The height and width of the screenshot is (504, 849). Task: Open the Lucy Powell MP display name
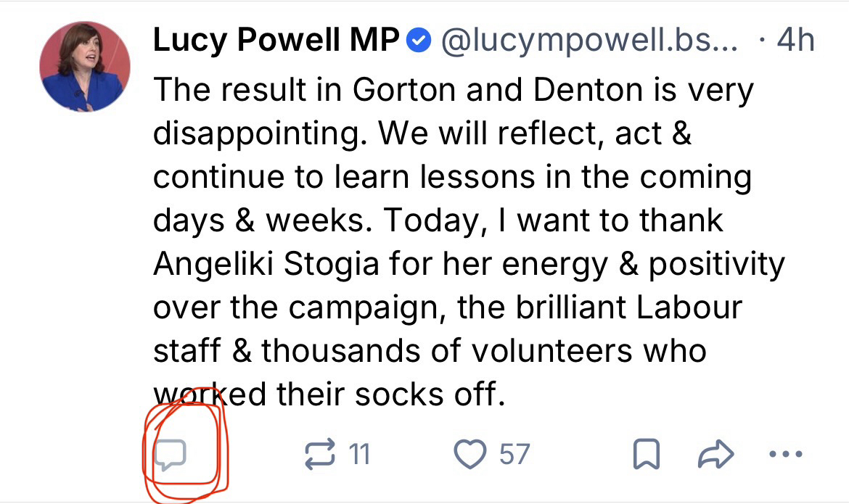[x=276, y=42]
